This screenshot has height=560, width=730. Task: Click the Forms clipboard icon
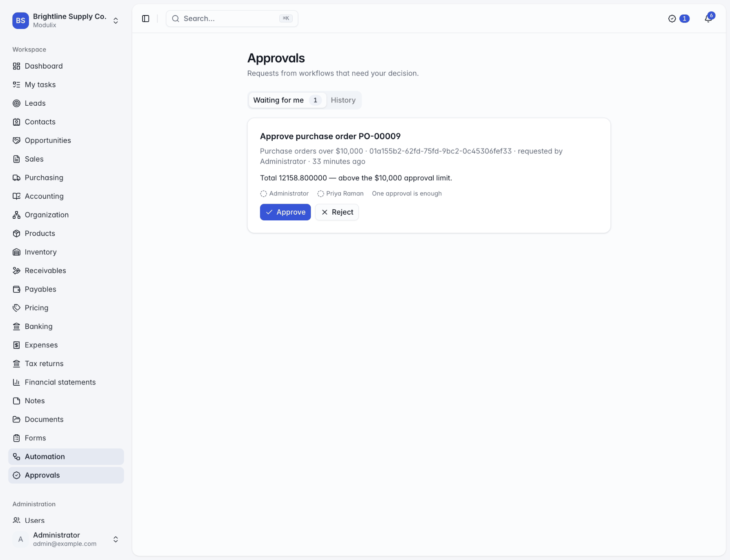pos(16,438)
